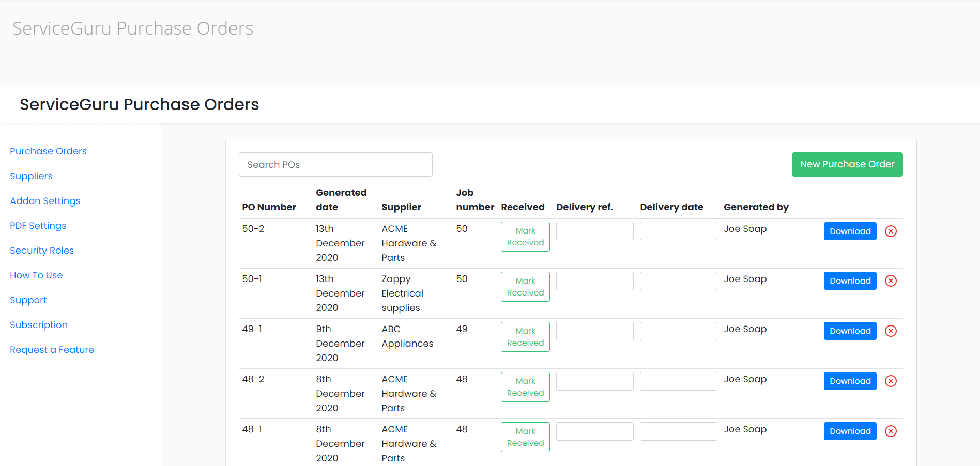This screenshot has width=980, height=466.
Task: Focus the Search POs field
Action: tap(335, 165)
